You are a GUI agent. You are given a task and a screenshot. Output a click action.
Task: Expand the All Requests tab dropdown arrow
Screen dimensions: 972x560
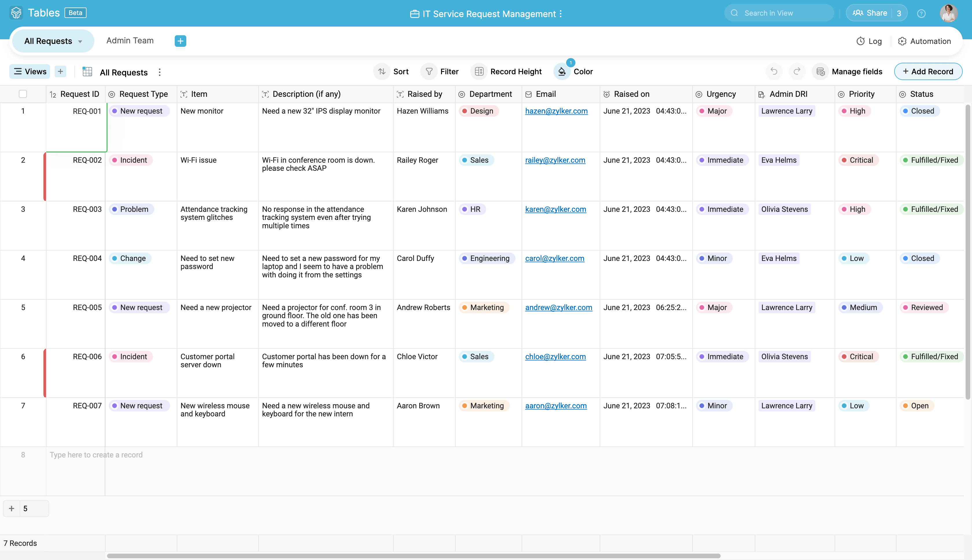[80, 42]
